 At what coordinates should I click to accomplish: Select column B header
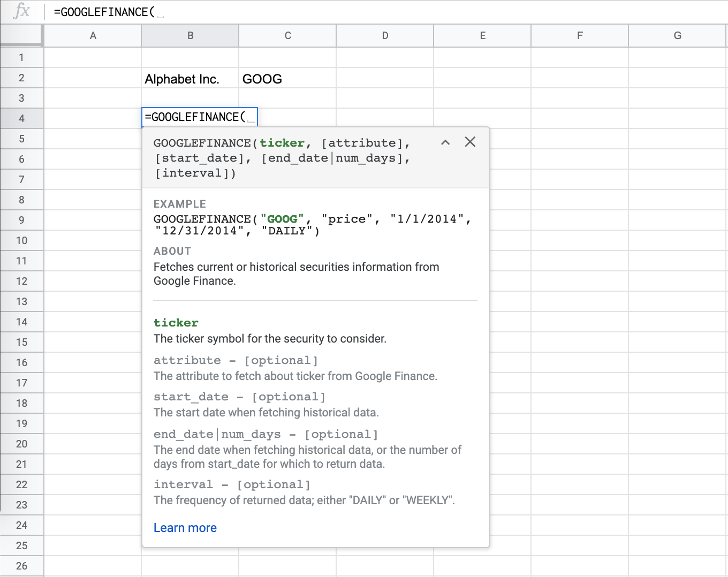pos(190,35)
